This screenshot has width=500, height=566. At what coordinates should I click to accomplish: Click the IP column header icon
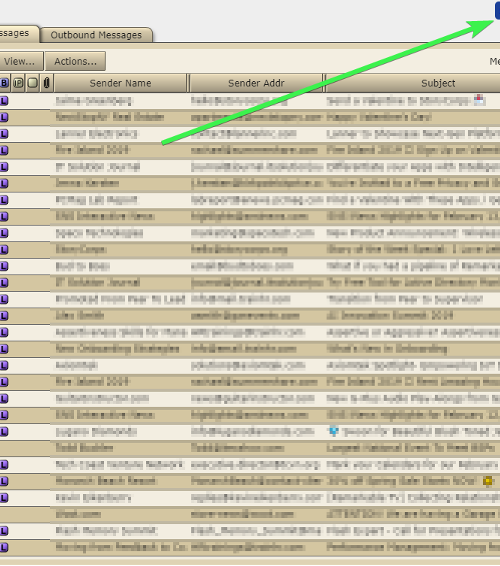[18, 83]
